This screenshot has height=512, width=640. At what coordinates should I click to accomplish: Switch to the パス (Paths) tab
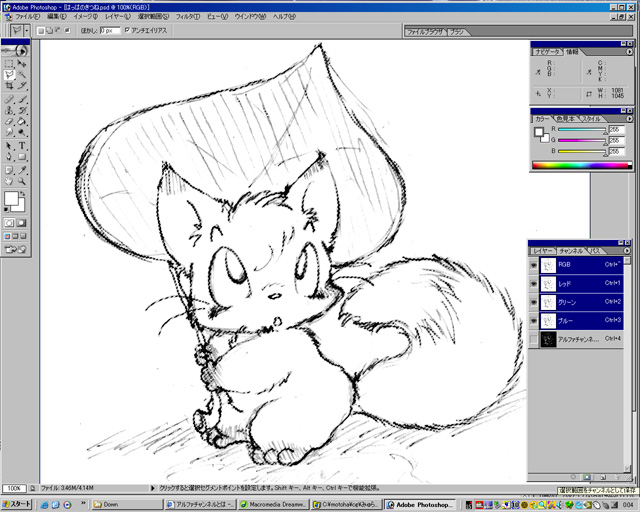[x=596, y=251]
